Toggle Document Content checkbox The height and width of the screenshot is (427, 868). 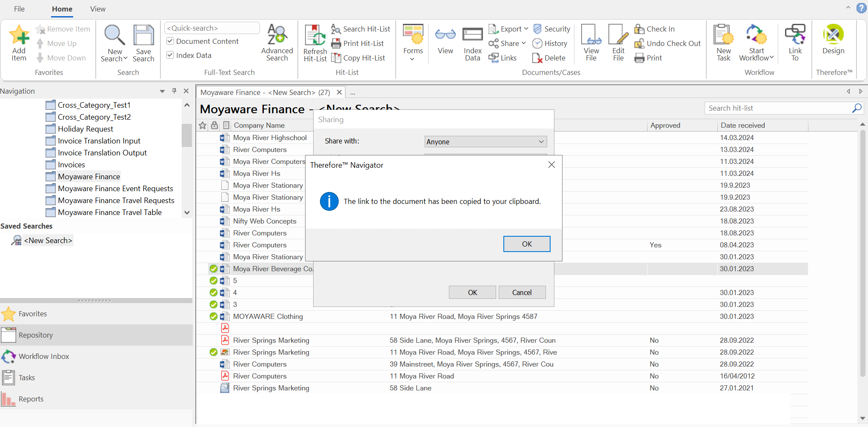pos(170,41)
